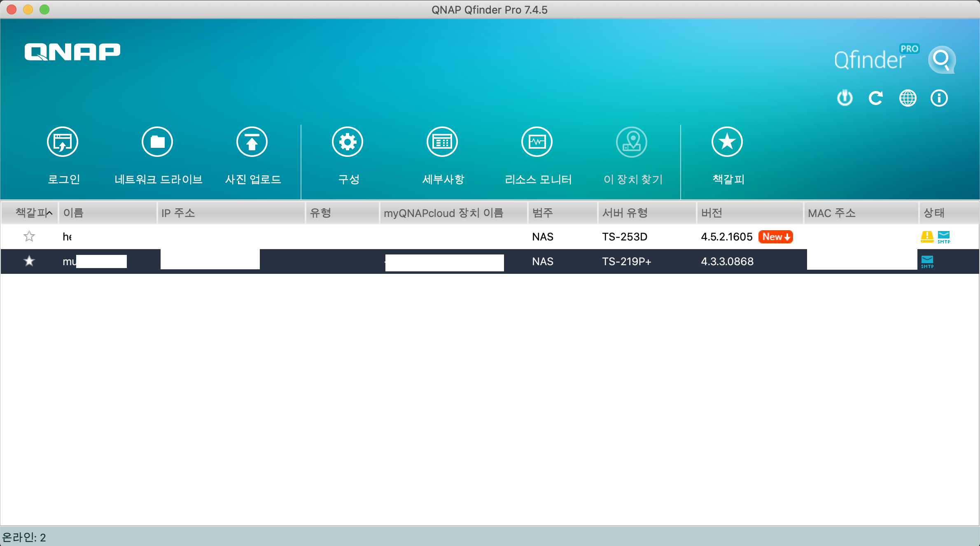The width and height of the screenshot is (980, 546).
Task: Bookmark the TS-253D device star
Action: point(29,236)
